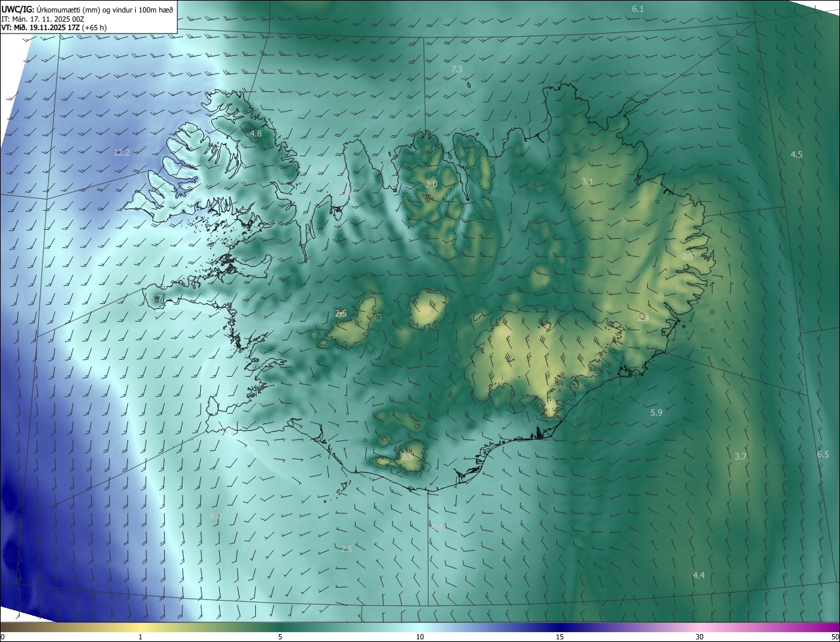Click the color scale bar at the bottom
This screenshot has width=840, height=642.
coord(420,627)
